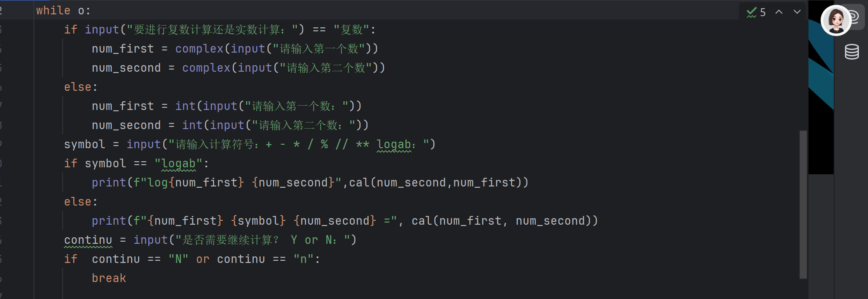Click the {symbol} placeholder in the print statement
The height and width of the screenshot is (299, 868).
coord(258,221)
